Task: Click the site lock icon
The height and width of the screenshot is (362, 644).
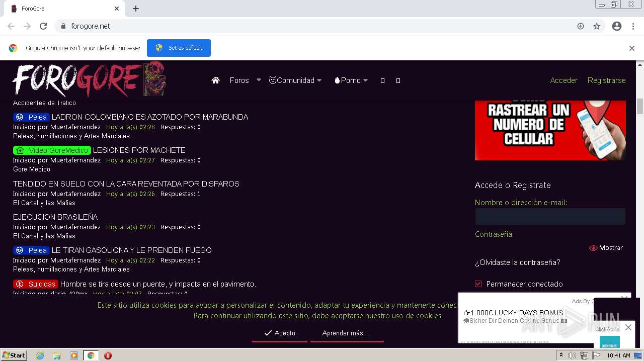Action: (63, 26)
